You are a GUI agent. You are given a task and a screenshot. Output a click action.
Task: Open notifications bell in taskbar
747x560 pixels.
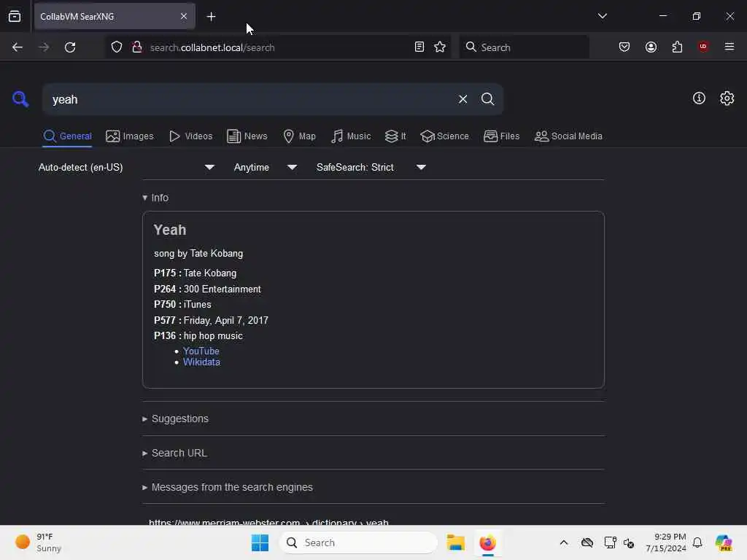(697, 542)
